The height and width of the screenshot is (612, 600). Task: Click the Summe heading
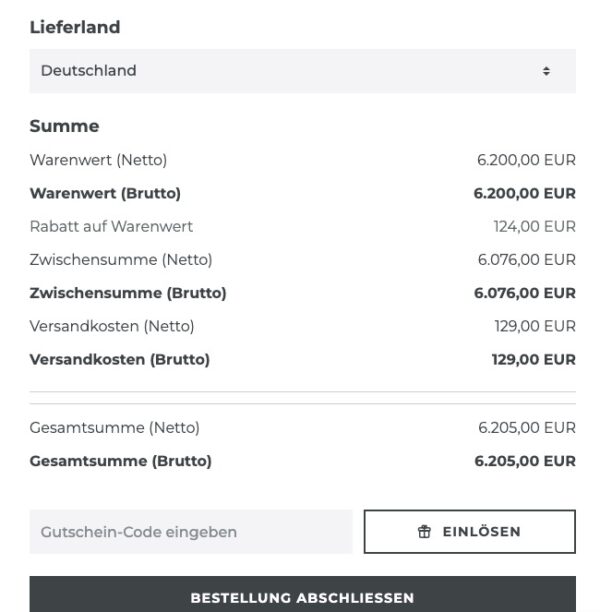64,126
